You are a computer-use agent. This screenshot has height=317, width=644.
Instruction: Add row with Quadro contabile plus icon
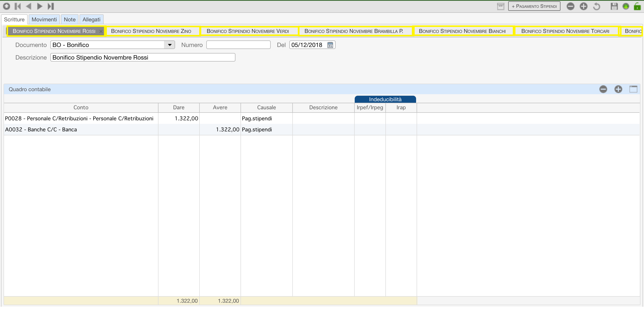coord(618,89)
